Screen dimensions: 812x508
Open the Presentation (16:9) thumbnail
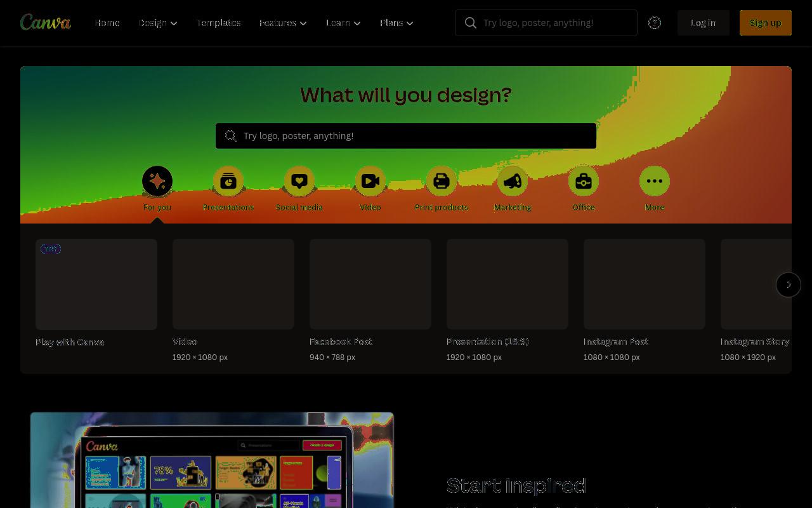coord(507,284)
